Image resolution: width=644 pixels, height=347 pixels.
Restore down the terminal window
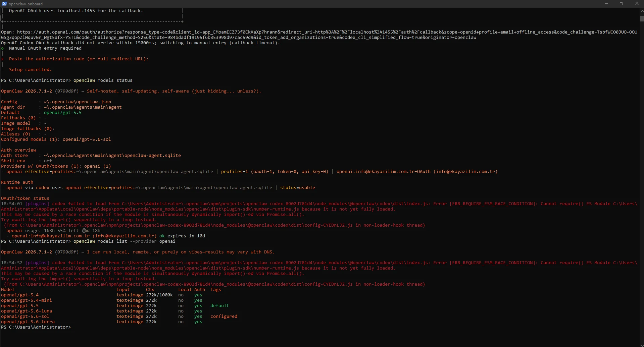(x=622, y=4)
